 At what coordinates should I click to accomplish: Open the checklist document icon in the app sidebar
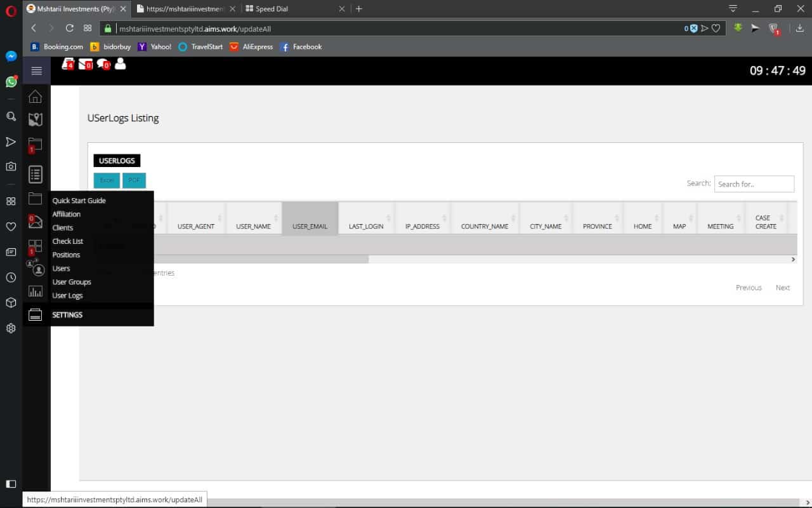click(x=36, y=174)
